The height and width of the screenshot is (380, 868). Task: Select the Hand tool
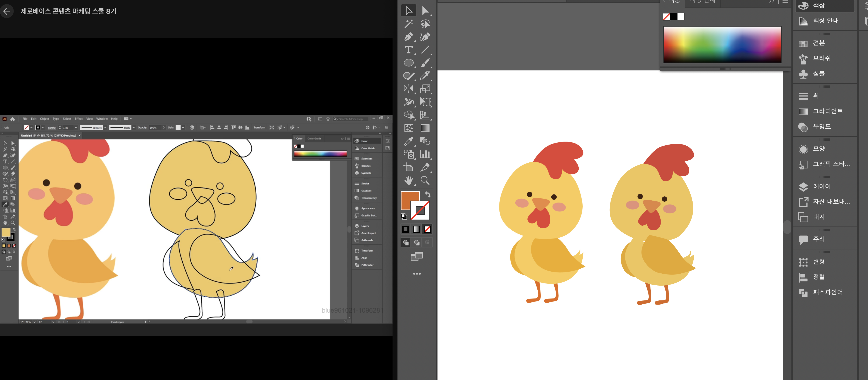pyautogui.click(x=408, y=181)
